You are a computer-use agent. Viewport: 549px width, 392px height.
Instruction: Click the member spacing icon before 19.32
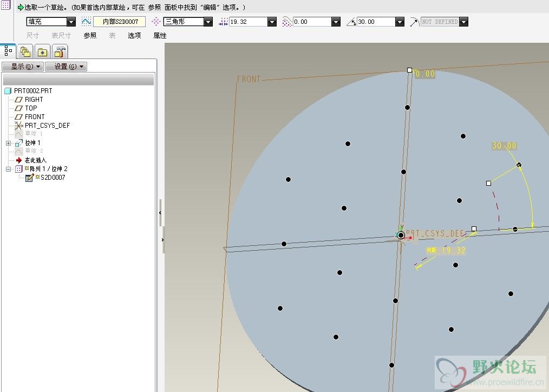(223, 22)
